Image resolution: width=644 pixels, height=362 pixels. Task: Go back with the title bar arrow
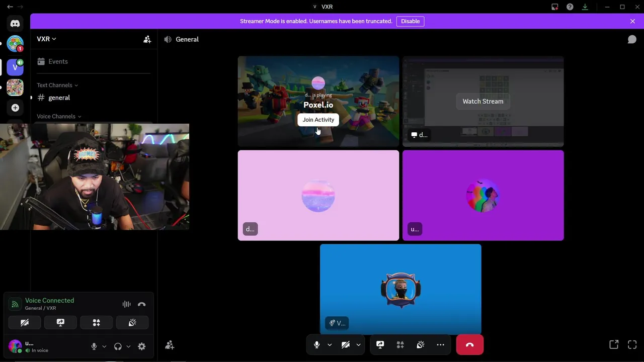[x=10, y=7]
